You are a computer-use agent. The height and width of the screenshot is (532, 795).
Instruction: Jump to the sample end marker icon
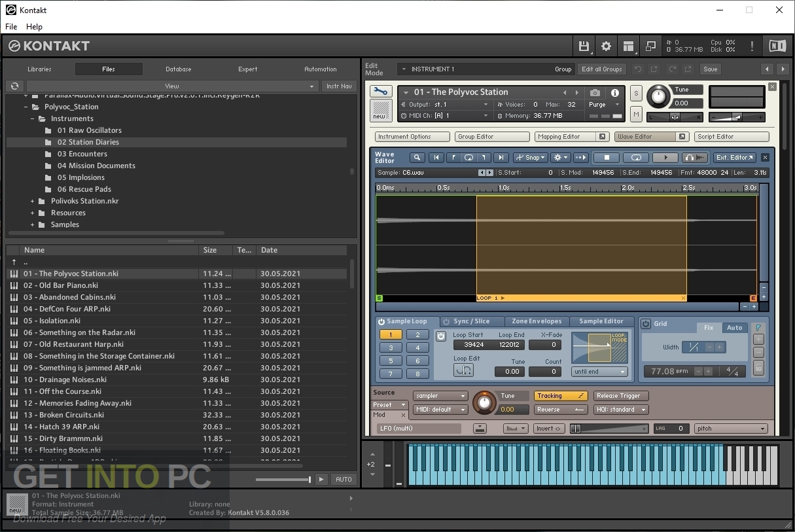tap(501, 158)
